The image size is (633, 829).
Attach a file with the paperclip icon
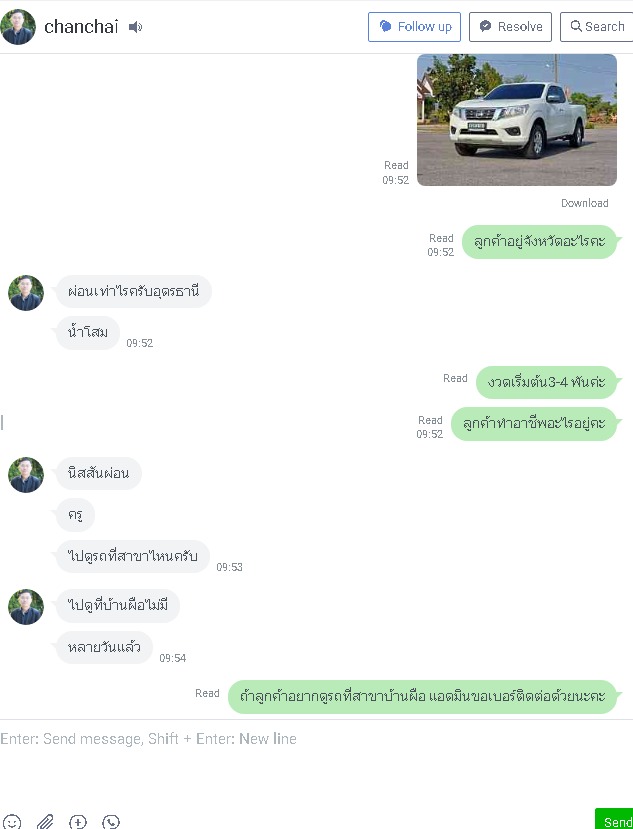[x=45, y=822]
